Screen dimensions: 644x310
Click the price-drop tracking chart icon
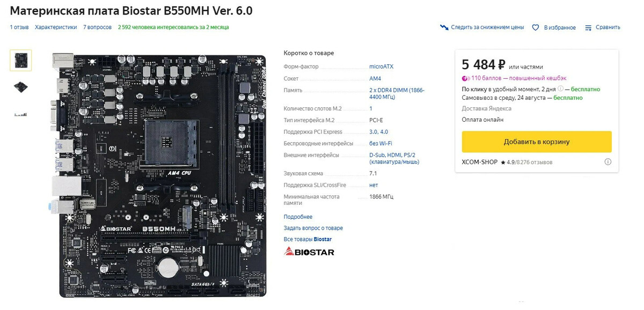coord(444,27)
